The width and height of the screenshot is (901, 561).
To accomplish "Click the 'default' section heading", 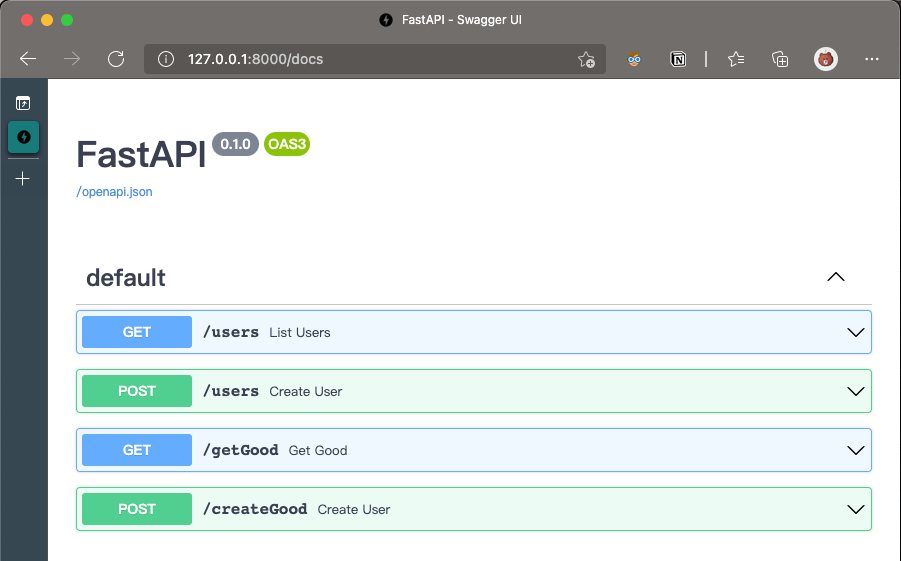I will pyautogui.click(x=126, y=278).
